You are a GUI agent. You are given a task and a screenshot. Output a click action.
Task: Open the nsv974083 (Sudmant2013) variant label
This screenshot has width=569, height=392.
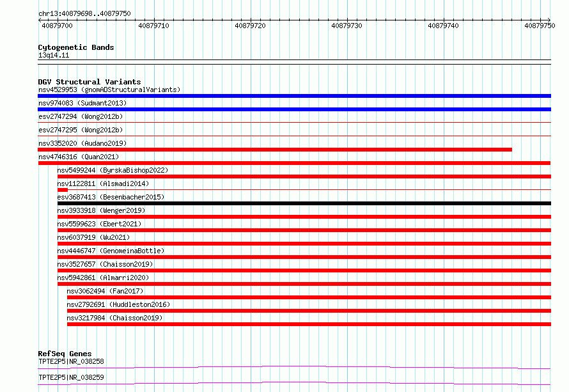[x=82, y=103]
